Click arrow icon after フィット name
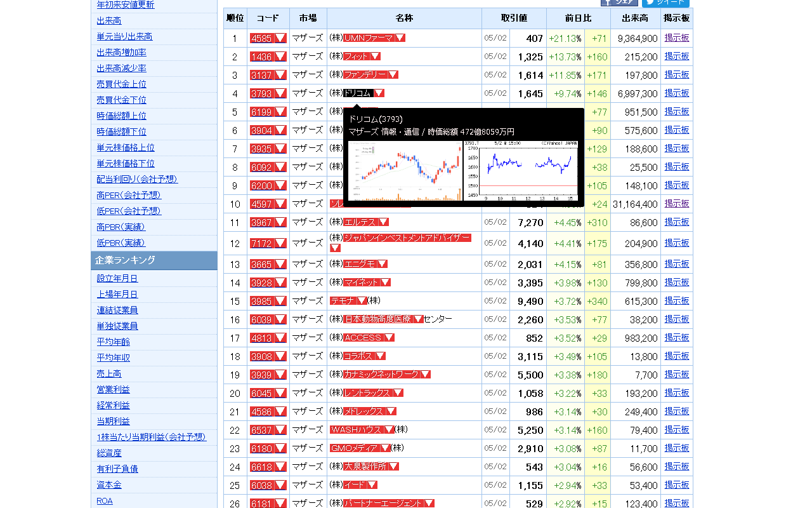 [375, 57]
